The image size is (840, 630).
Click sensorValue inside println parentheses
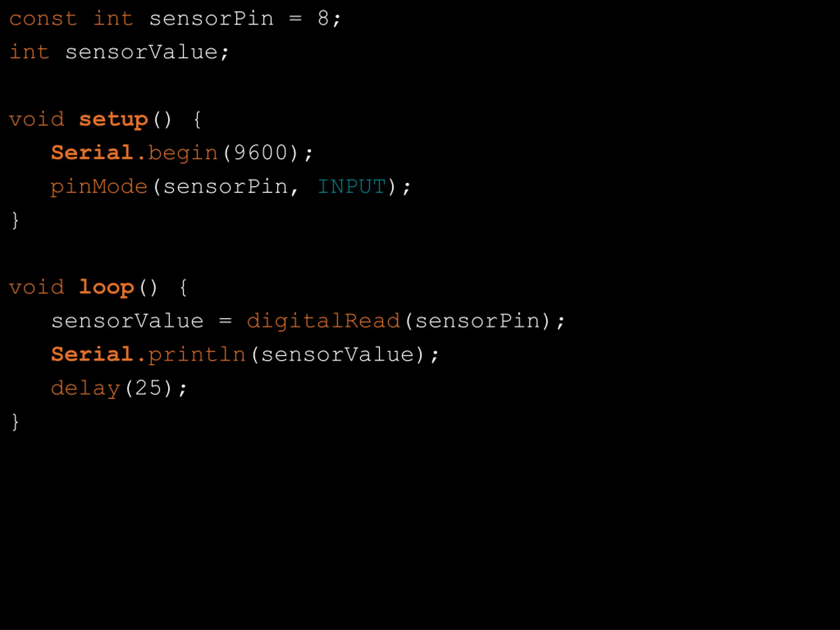(337, 355)
